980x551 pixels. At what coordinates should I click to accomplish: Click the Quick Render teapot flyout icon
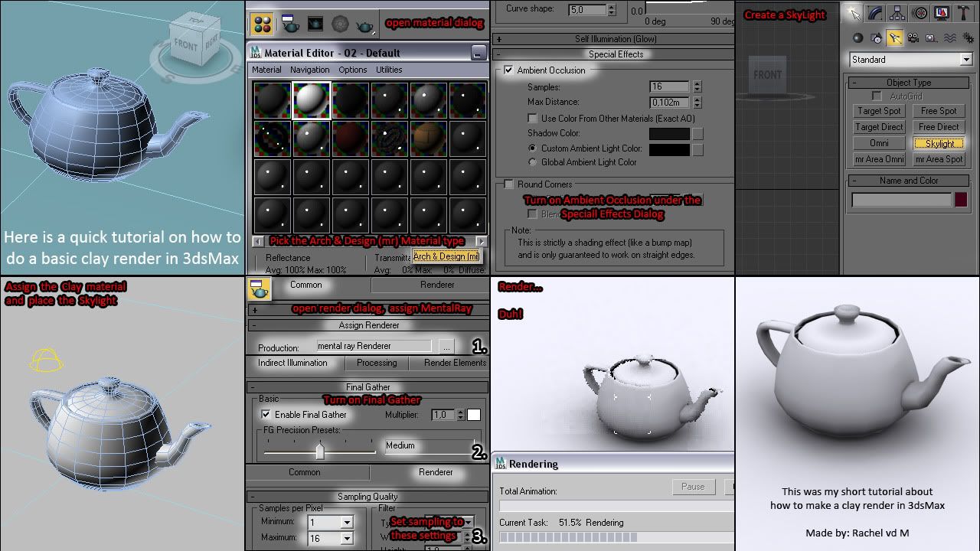click(366, 26)
